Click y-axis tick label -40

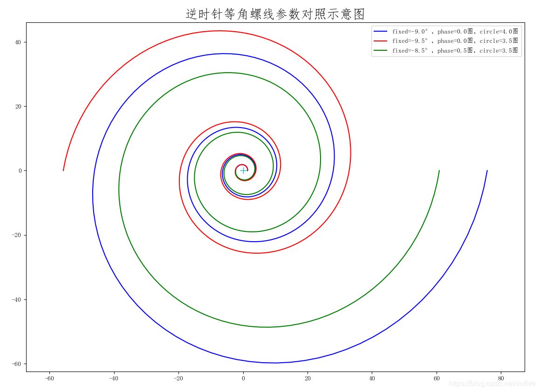coord(16,299)
